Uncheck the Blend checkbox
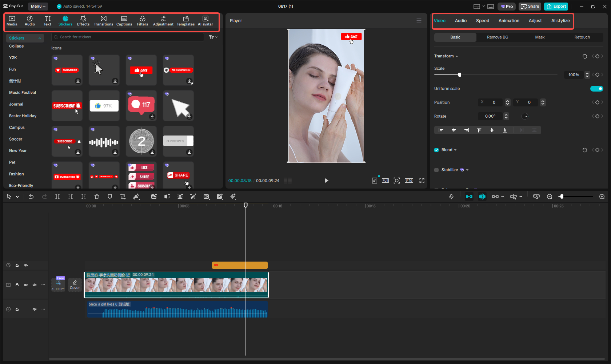Image resolution: width=611 pixels, height=364 pixels. [436, 150]
